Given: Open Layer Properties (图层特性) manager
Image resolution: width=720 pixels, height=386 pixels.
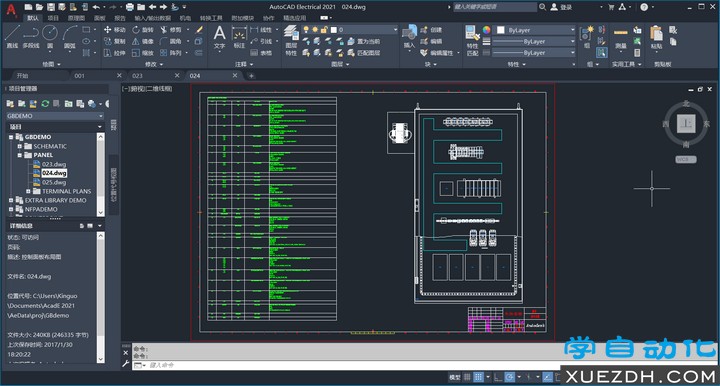Looking at the screenshot, I should [x=291, y=40].
